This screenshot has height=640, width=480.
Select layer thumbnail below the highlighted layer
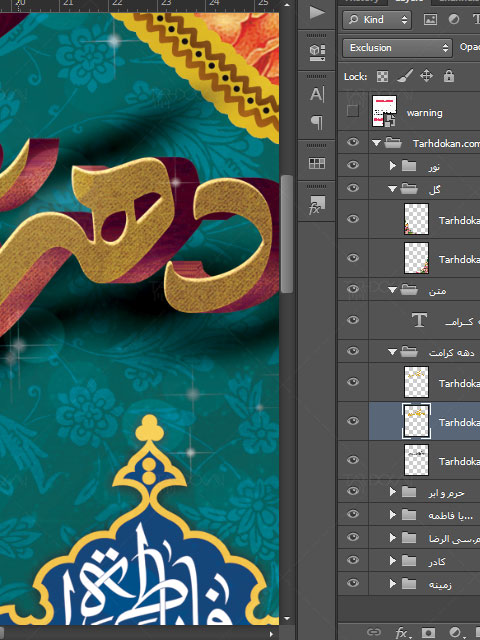click(x=416, y=460)
